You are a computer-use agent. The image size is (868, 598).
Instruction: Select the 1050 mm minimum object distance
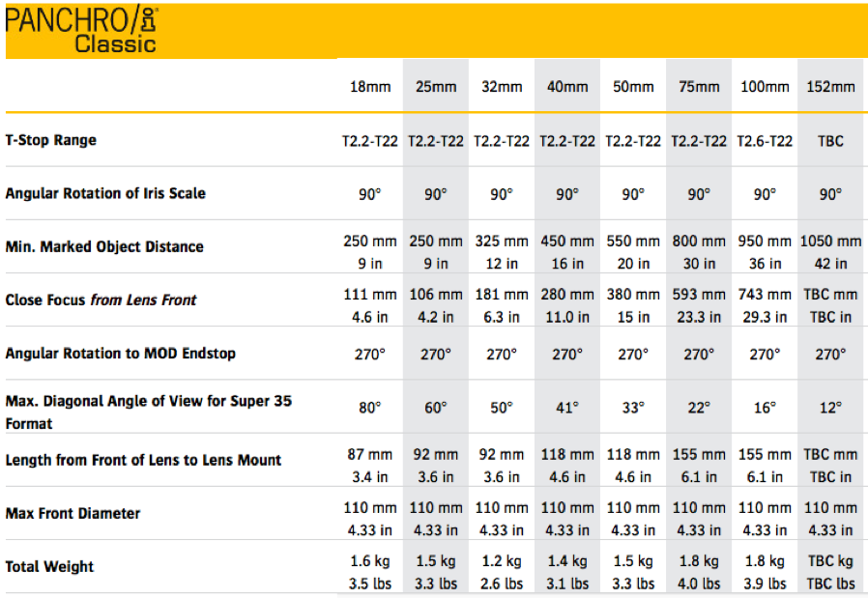pyautogui.click(x=831, y=242)
